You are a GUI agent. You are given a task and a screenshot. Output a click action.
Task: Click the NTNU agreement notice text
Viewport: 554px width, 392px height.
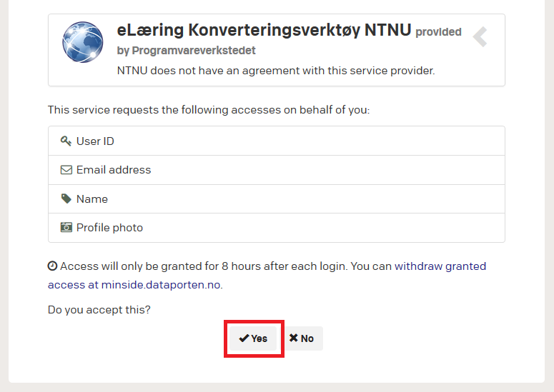pyautogui.click(x=276, y=71)
